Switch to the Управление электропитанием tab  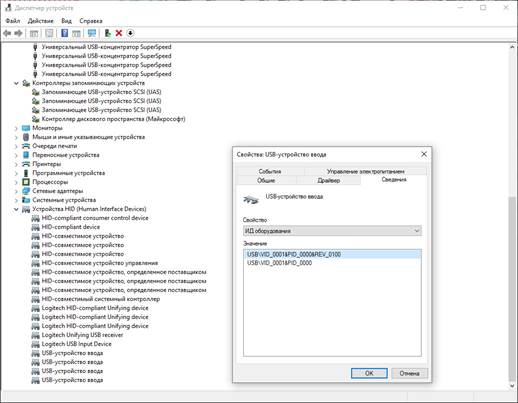(365, 171)
